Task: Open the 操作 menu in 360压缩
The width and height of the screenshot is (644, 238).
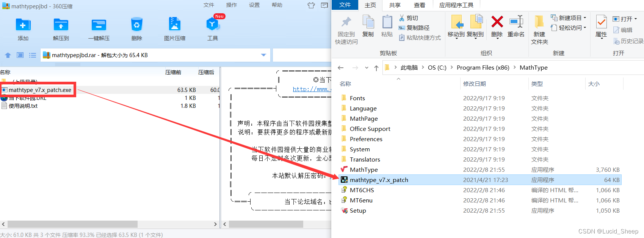Action: coord(232,5)
